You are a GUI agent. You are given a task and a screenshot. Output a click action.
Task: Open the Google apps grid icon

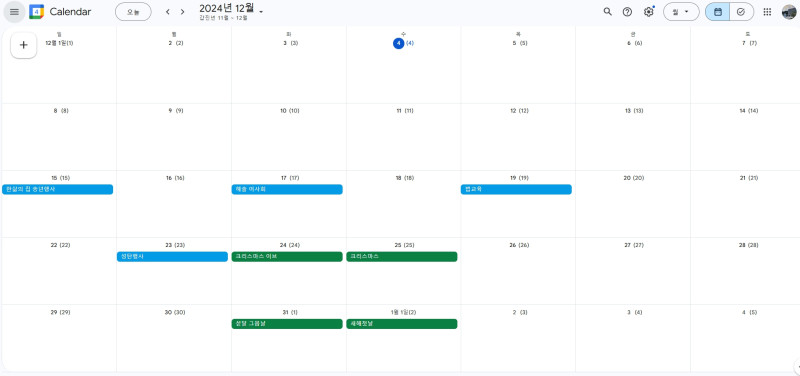pyautogui.click(x=767, y=12)
